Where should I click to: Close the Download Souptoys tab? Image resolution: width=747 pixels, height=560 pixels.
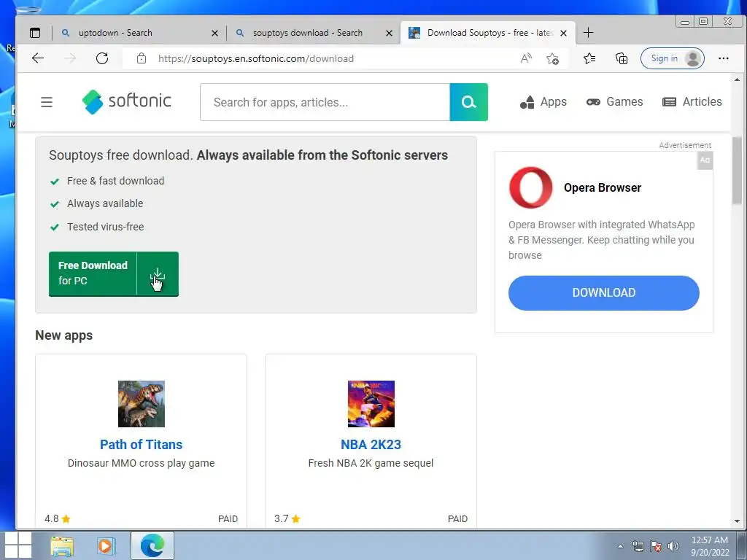[x=564, y=34]
